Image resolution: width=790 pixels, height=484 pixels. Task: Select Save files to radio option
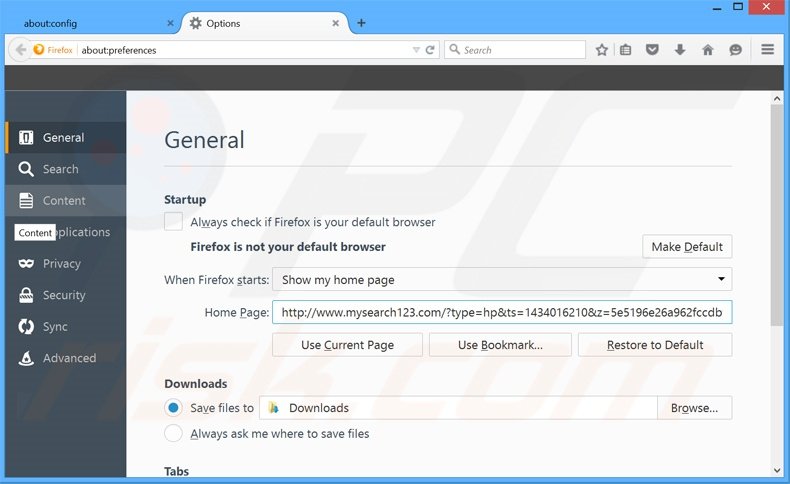[x=173, y=408]
